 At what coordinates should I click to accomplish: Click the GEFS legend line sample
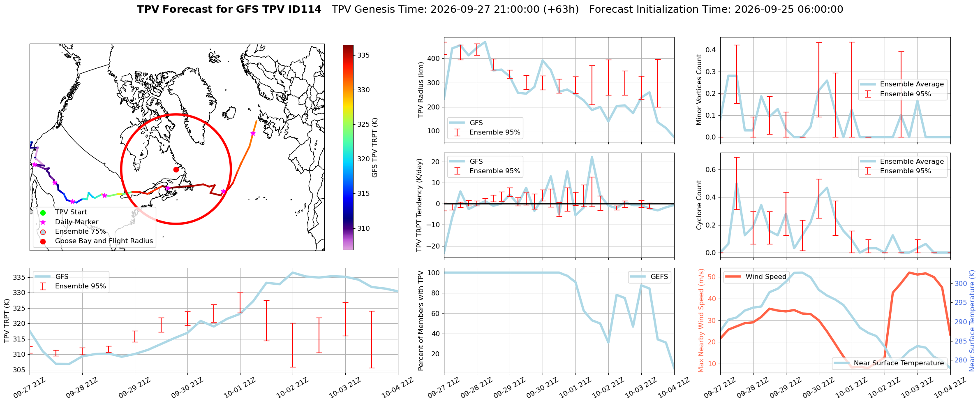638,277
